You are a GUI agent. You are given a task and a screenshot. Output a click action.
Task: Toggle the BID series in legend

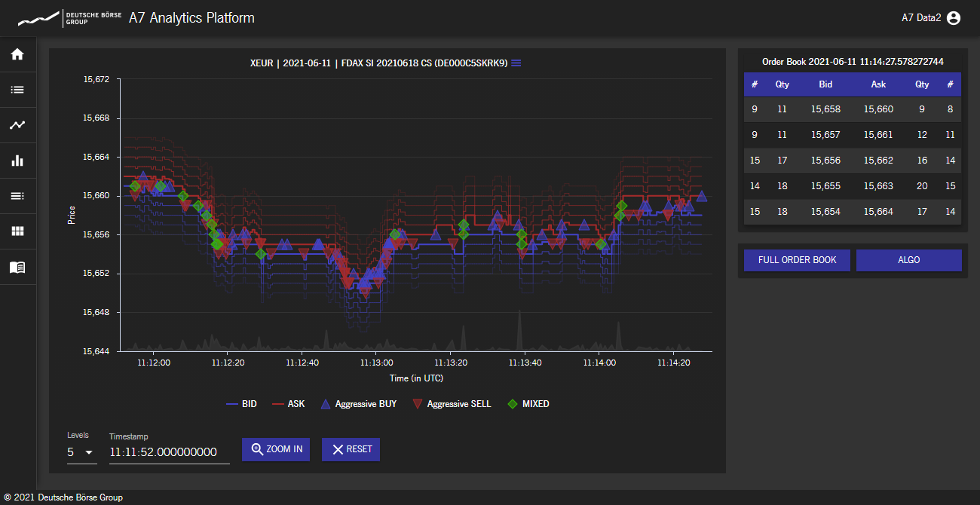click(x=241, y=404)
